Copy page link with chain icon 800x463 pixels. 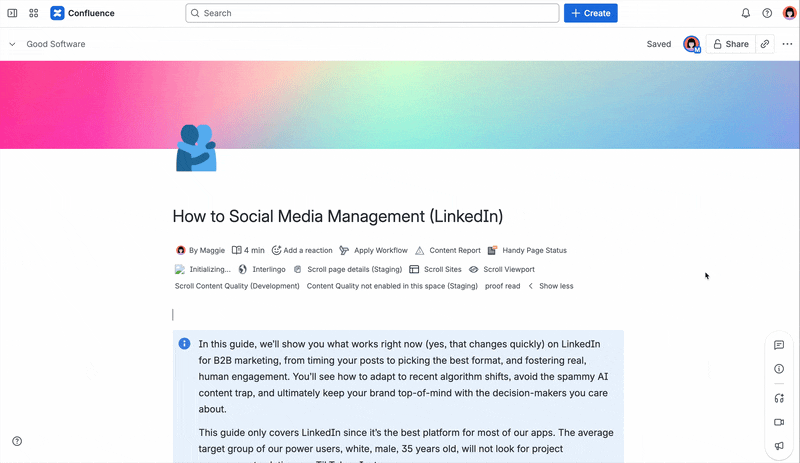coord(764,44)
